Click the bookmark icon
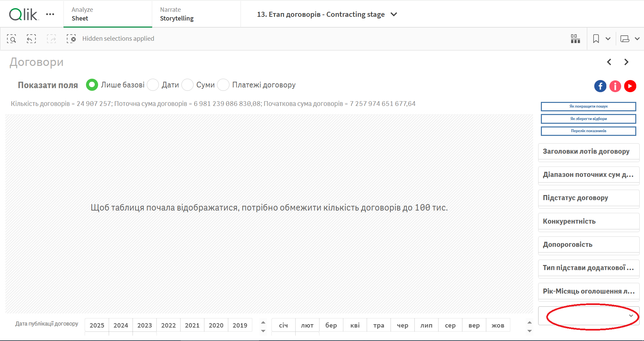Screen dimensions: 644x341 pyautogui.click(x=596, y=39)
